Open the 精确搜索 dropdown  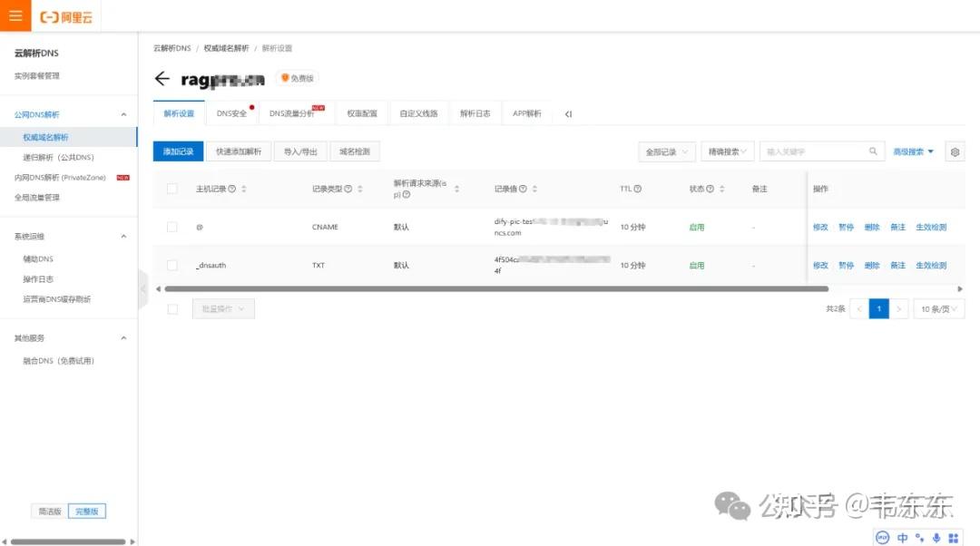(728, 151)
